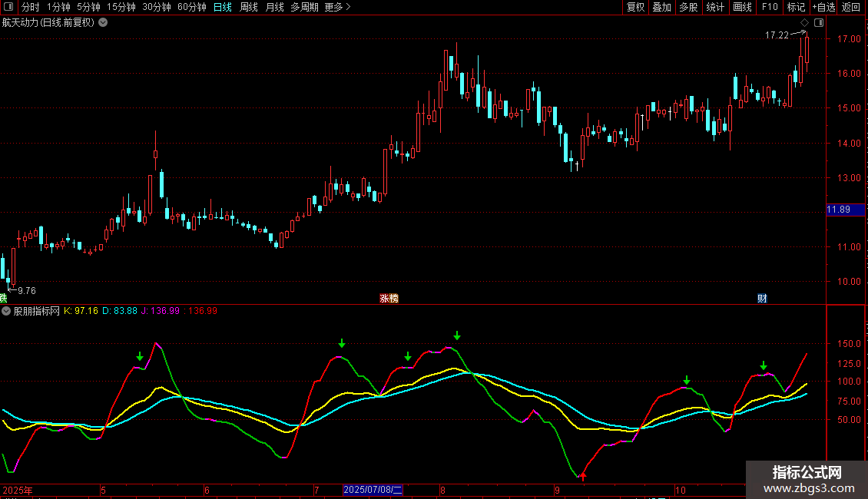Expand the 股朋指标网 indicator dropdown
Viewport: 868px width, 499px height.
(x=7, y=311)
